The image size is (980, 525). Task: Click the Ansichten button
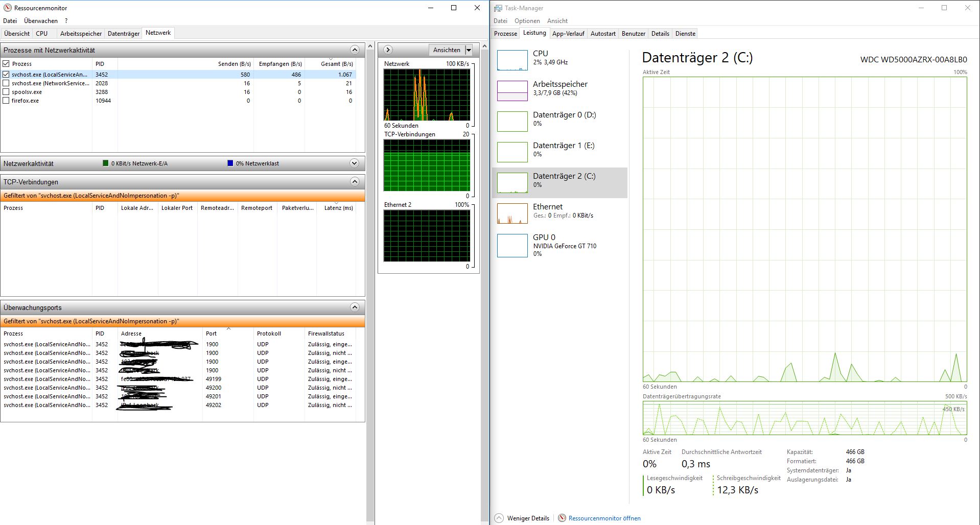tap(447, 50)
